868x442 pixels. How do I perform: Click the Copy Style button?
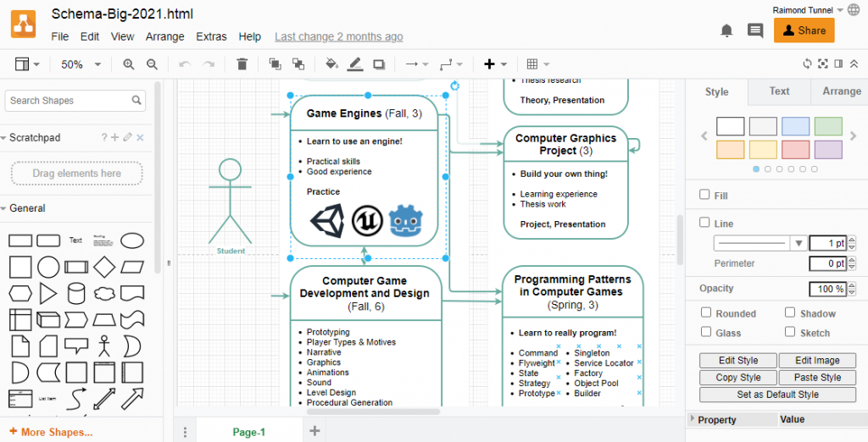tap(737, 378)
